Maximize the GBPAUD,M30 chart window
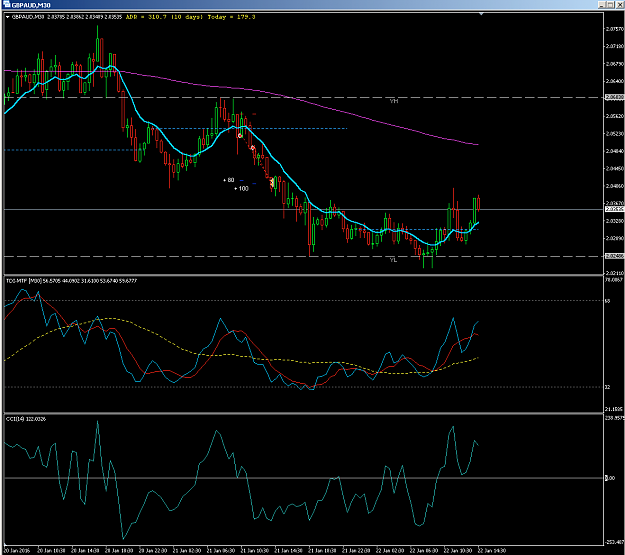Viewport: 625px width, 555px height. click(x=611, y=5)
